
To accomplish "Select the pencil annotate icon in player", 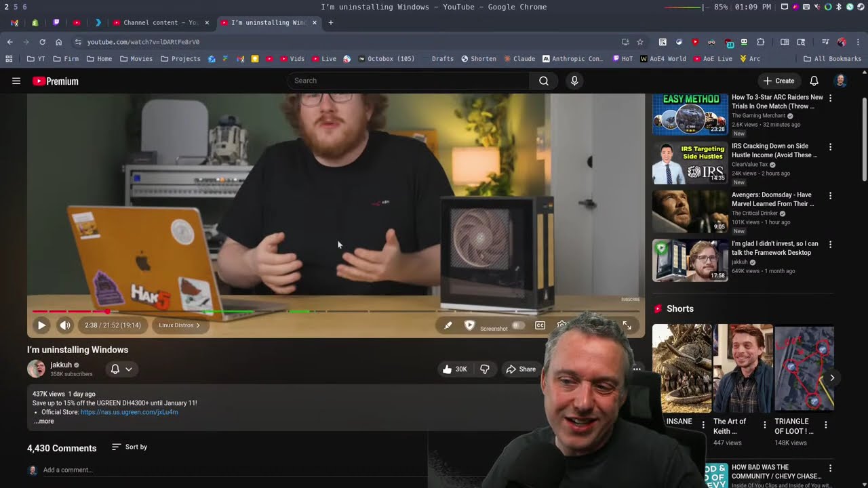I will pyautogui.click(x=448, y=325).
